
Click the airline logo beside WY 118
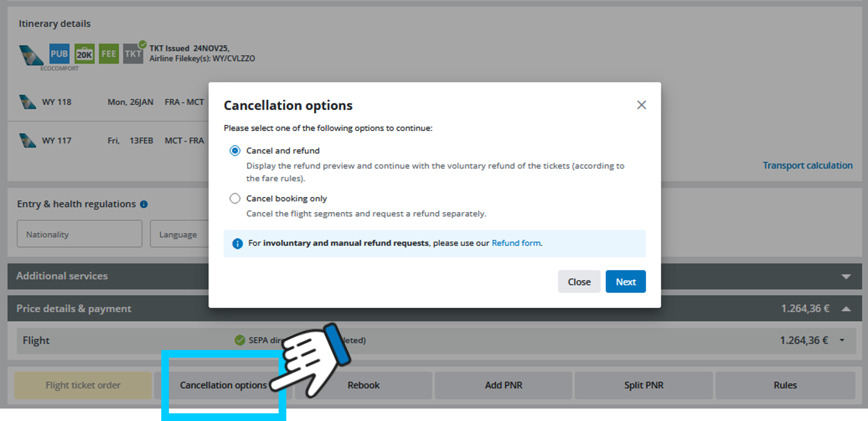click(28, 102)
